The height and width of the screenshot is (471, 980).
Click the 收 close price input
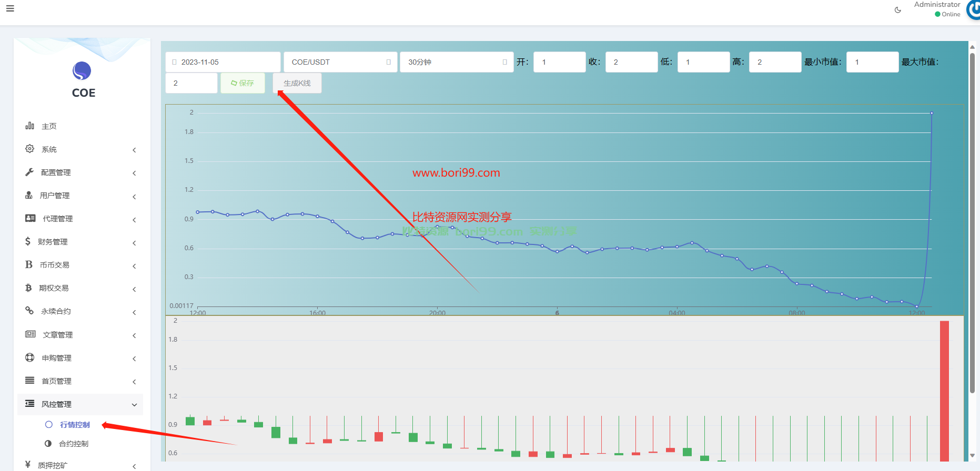pos(632,62)
